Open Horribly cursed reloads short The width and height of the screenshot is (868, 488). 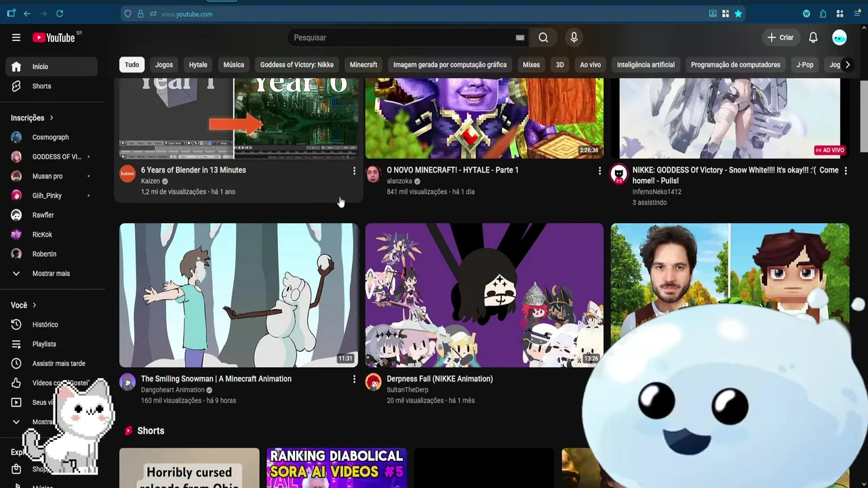(189, 468)
